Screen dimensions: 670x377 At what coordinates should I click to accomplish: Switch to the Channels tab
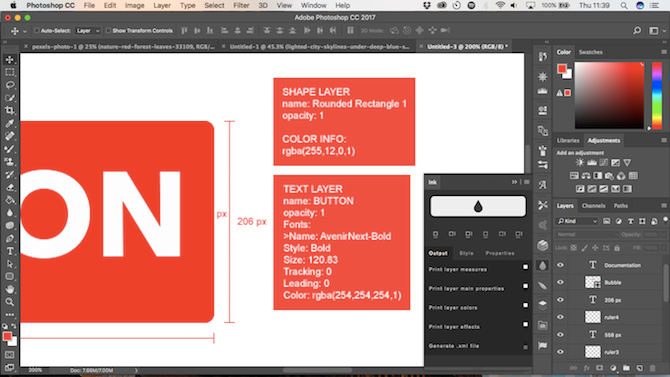tap(593, 206)
